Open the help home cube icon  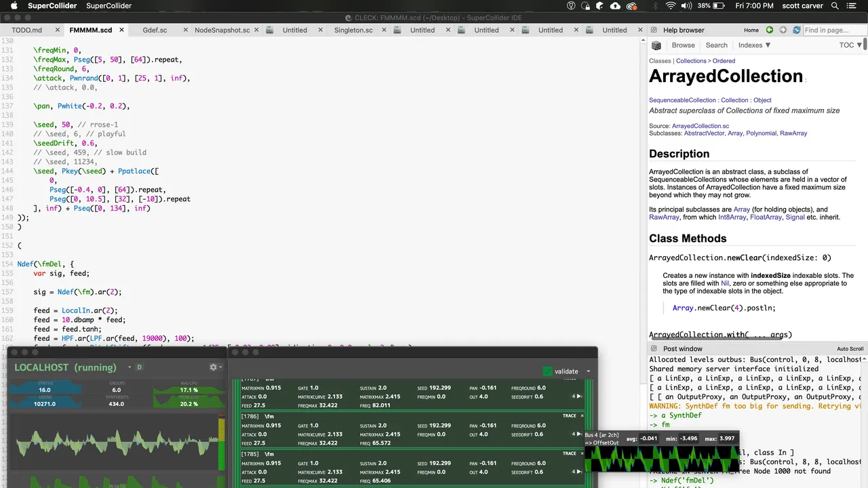656,45
